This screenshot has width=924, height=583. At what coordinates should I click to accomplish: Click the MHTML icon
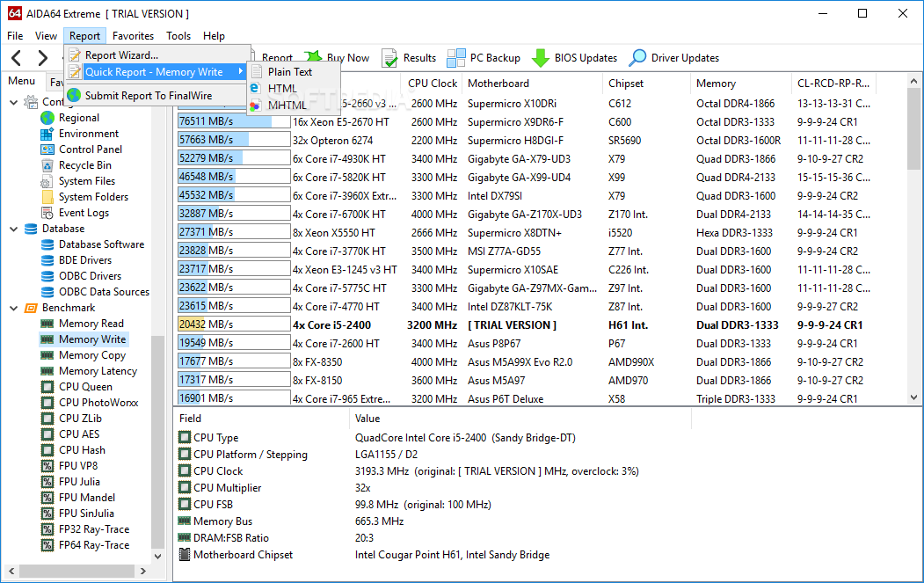255,105
